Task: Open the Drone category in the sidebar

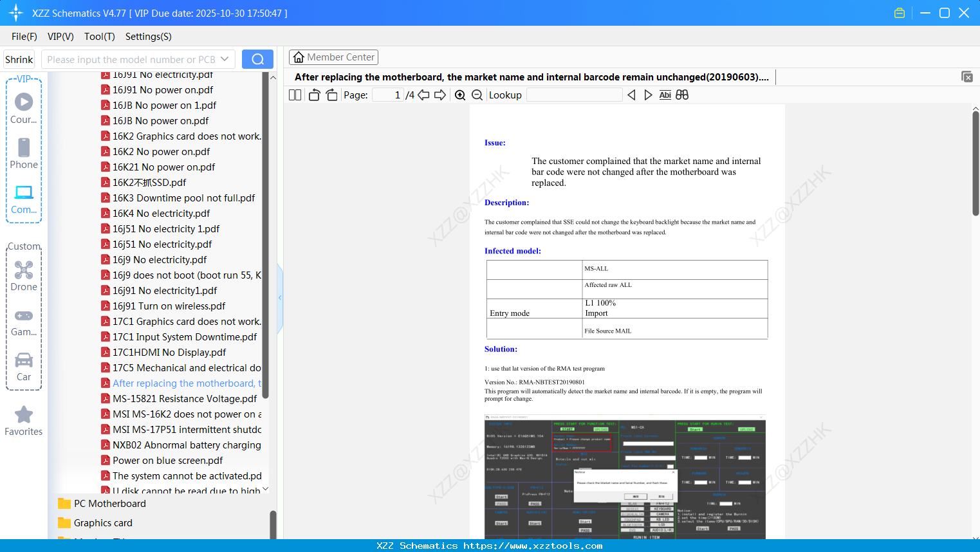Action: click(x=24, y=276)
